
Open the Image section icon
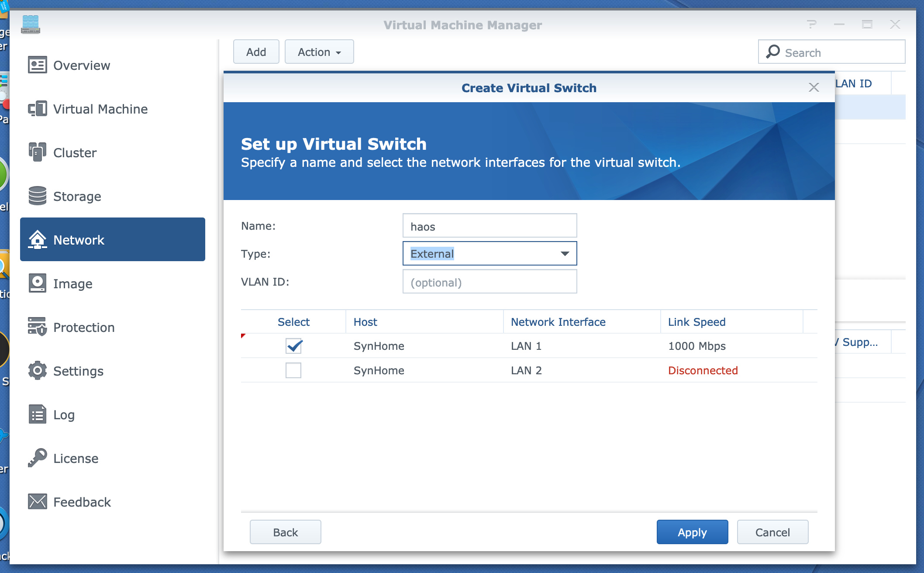pyautogui.click(x=37, y=283)
